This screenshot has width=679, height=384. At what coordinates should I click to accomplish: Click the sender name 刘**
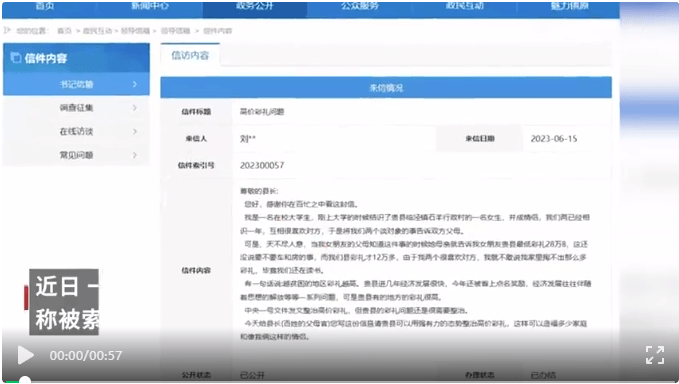point(248,139)
